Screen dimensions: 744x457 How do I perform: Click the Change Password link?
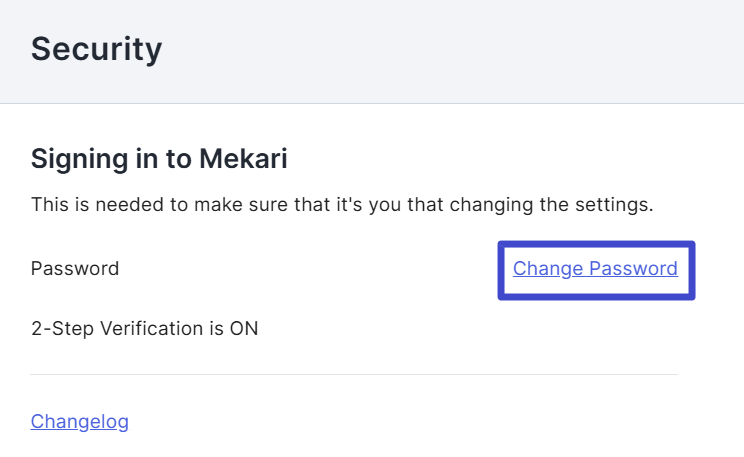pyautogui.click(x=595, y=268)
